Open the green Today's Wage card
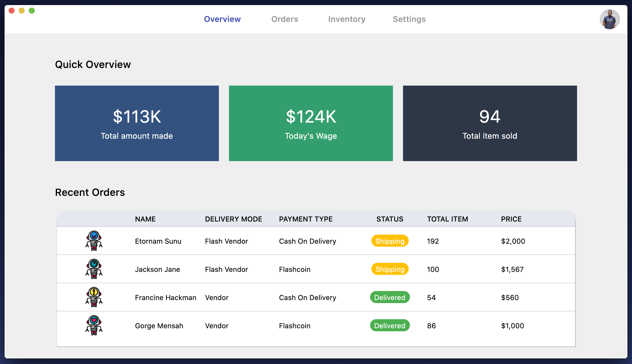This screenshot has width=632, height=364. pyautogui.click(x=311, y=123)
